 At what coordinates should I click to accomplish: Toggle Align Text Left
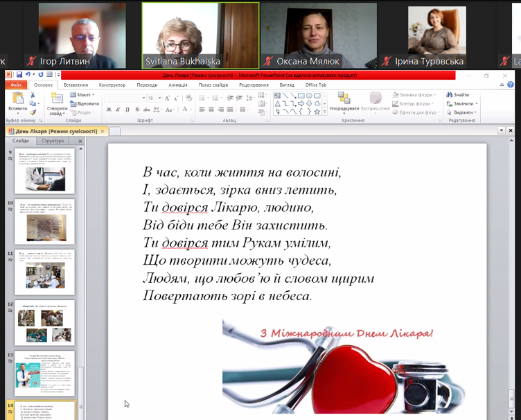pyautogui.click(x=202, y=110)
